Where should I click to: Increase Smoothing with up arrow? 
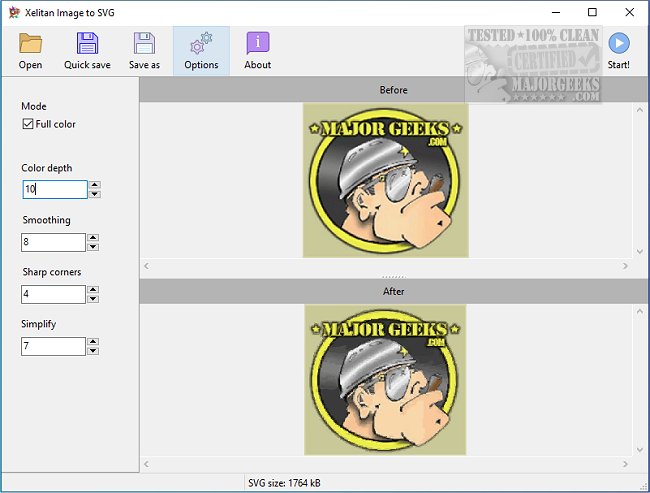click(x=93, y=238)
